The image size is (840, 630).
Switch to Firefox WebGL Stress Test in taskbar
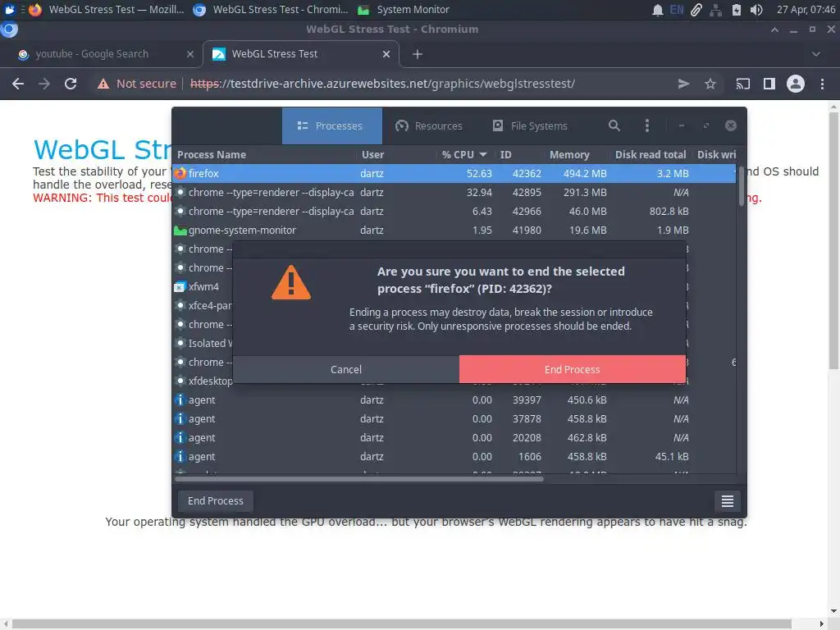(x=106, y=10)
